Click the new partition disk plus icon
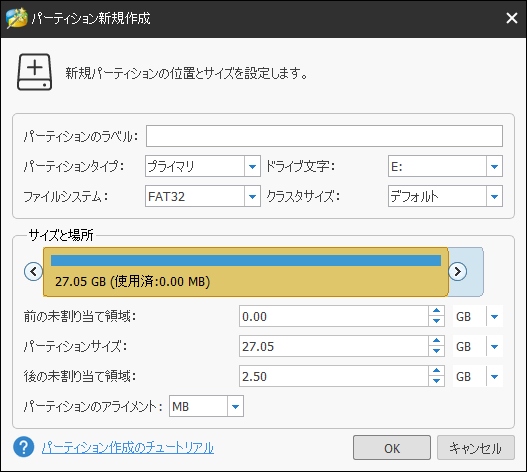This screenshot has width=527, height=472. pos(34,72)
